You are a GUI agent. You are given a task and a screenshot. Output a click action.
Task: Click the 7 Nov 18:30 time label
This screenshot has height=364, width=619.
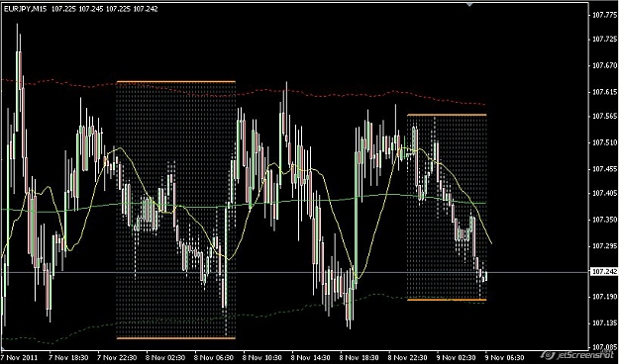[68, 358]
